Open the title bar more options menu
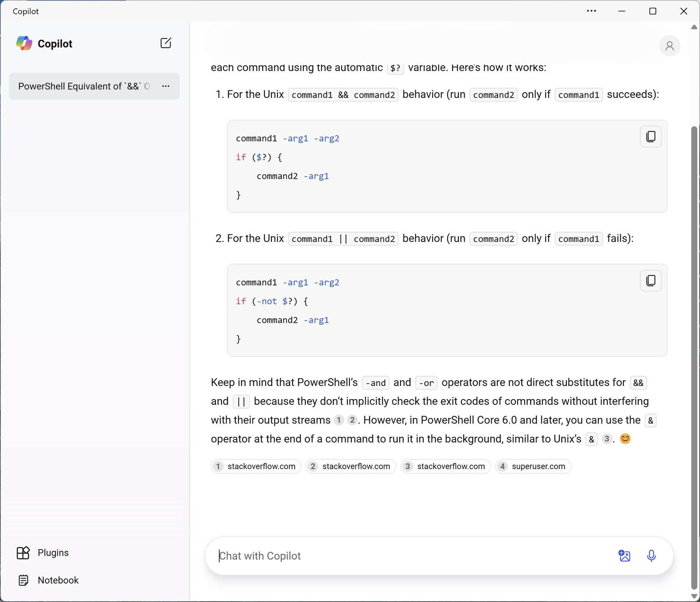700x602 pixels. (x=591, y=11)
